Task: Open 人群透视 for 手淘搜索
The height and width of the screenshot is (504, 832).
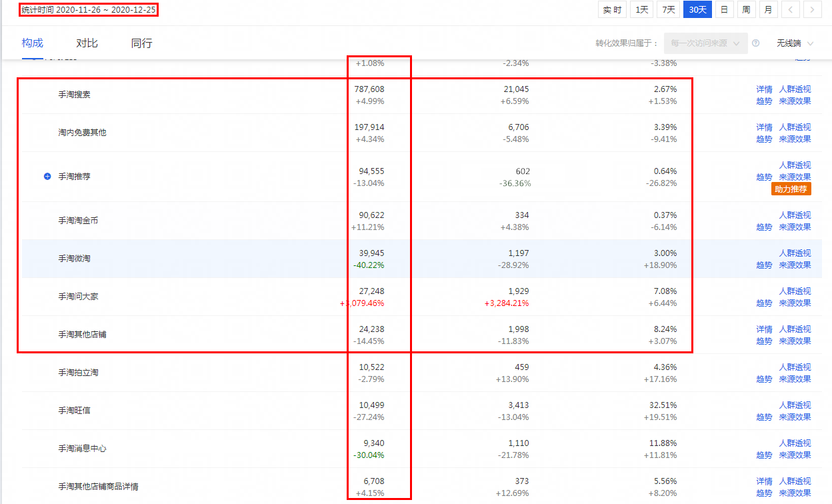Action: [795, 89]
